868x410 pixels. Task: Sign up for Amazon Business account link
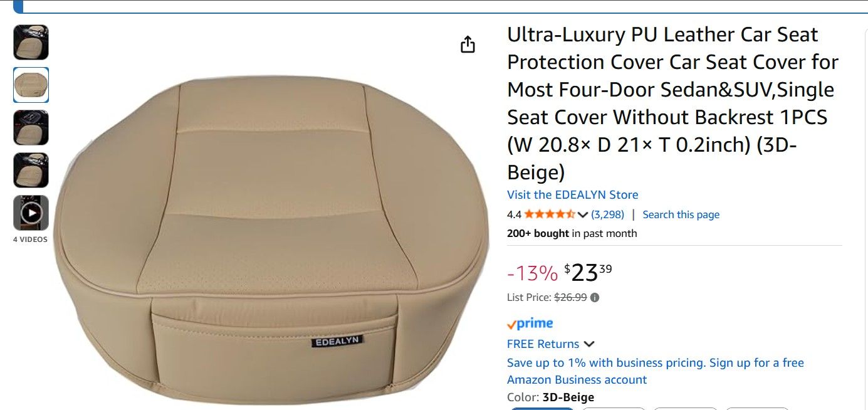click(656, 371)
